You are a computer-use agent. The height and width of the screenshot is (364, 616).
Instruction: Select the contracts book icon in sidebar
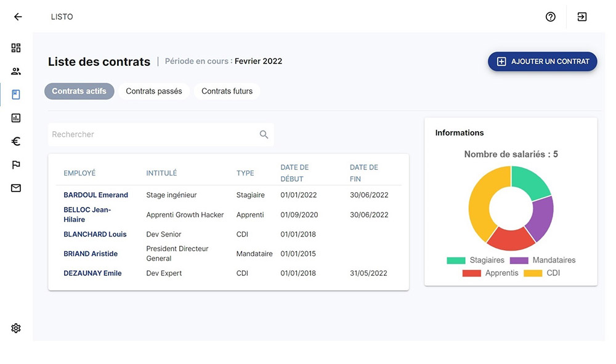click(16, 95)
